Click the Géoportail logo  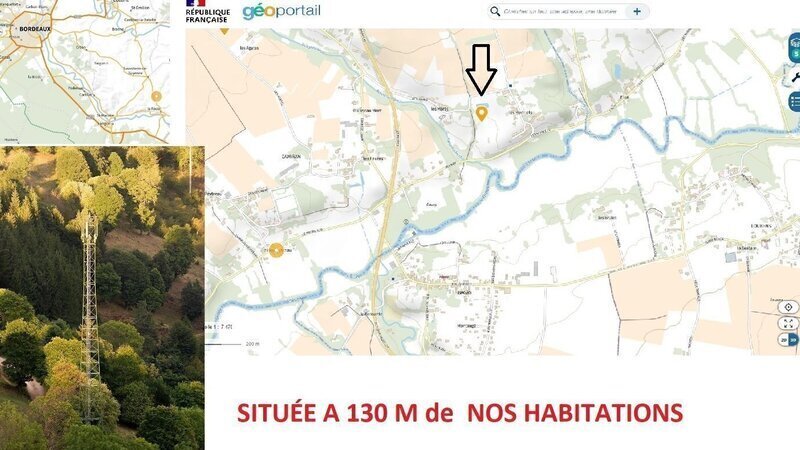pos(280,12)
